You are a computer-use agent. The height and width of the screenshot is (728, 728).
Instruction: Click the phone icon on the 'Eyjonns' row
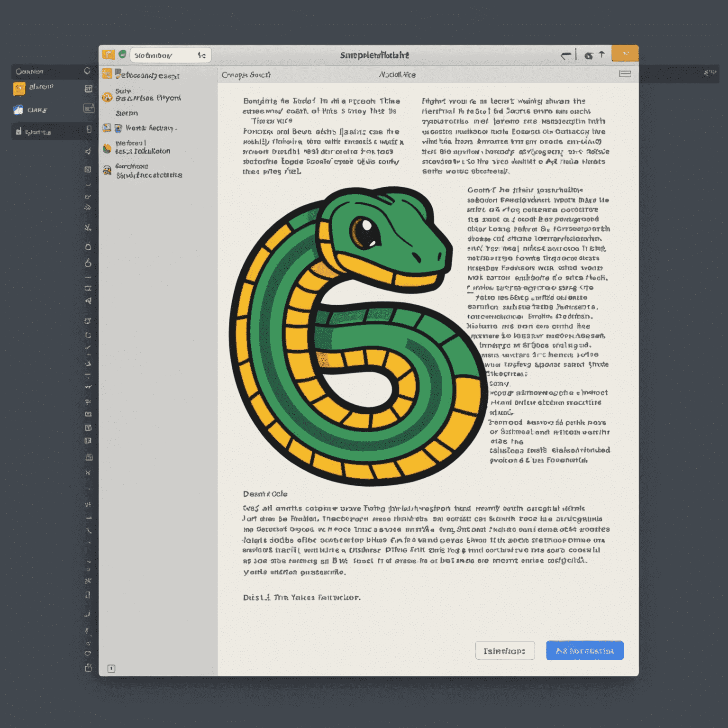pyautogui.click(x=89, y=129)
